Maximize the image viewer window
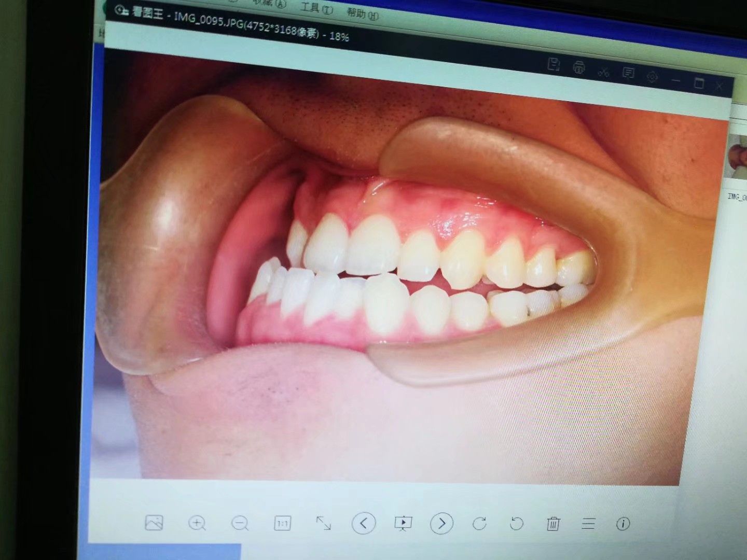747x560 pixels. click(x=699, y=82)
